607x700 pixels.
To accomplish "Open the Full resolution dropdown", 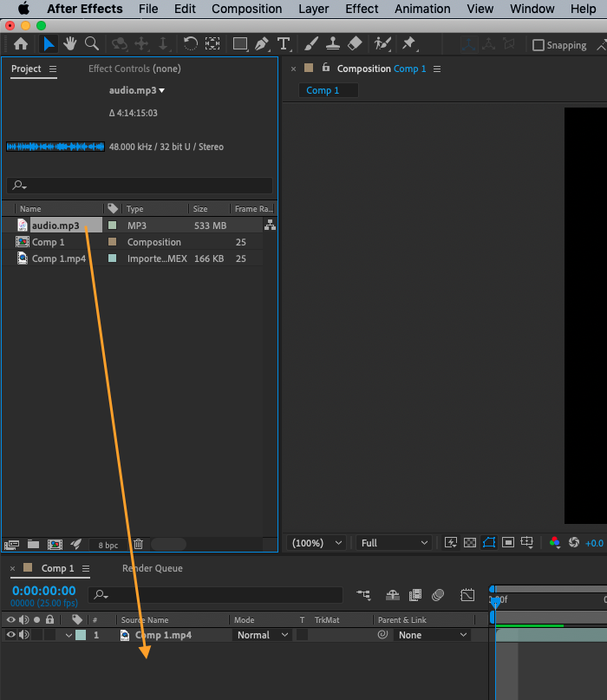I will pyautogui.click(x=394, y=543).
